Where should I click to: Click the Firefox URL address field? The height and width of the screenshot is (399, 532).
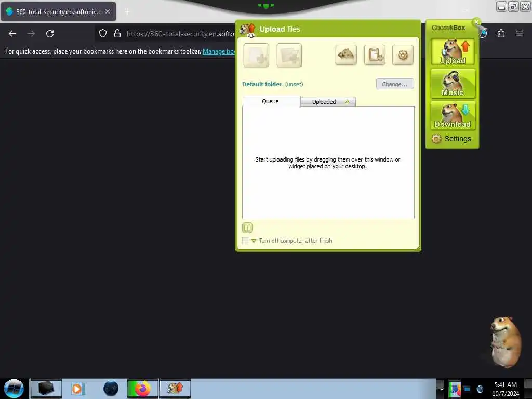tap(180, 34)
